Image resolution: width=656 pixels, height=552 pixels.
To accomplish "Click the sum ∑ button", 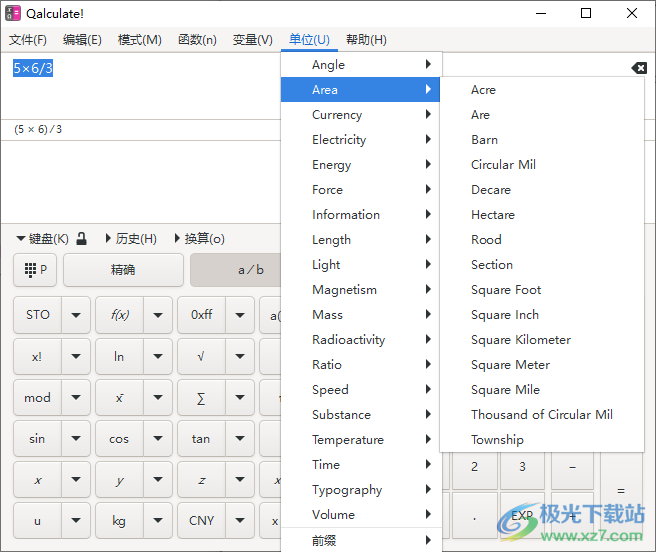I will [x=202, y=397].
